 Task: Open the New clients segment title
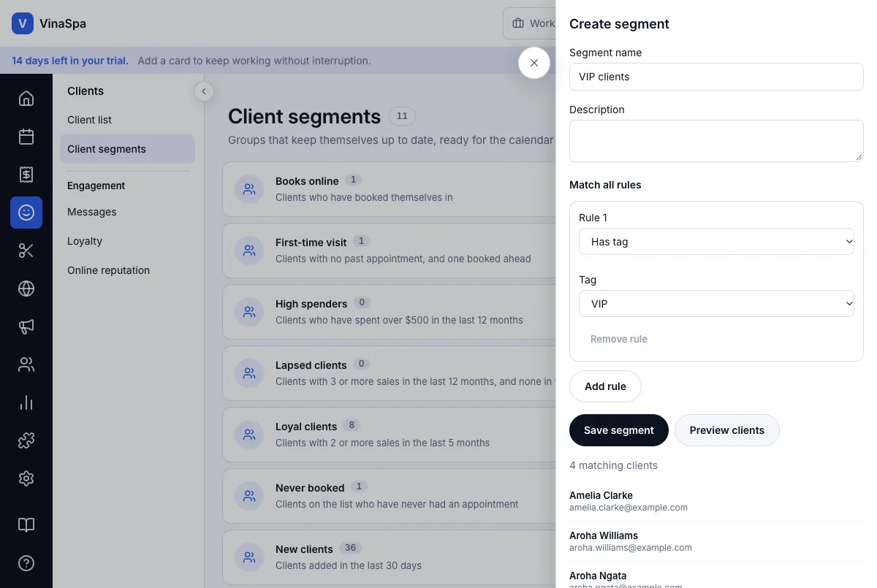[304, 549]
